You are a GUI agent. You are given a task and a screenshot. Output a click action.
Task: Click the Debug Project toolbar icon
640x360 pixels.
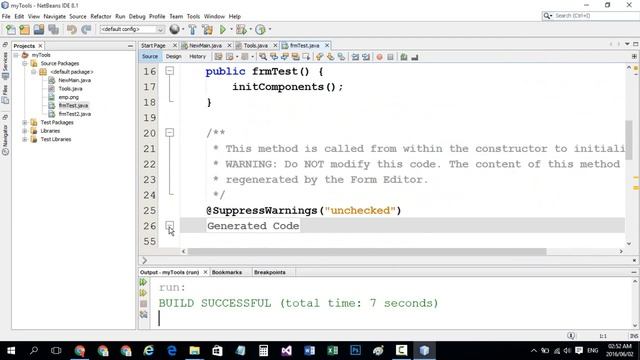click(241, 29)
